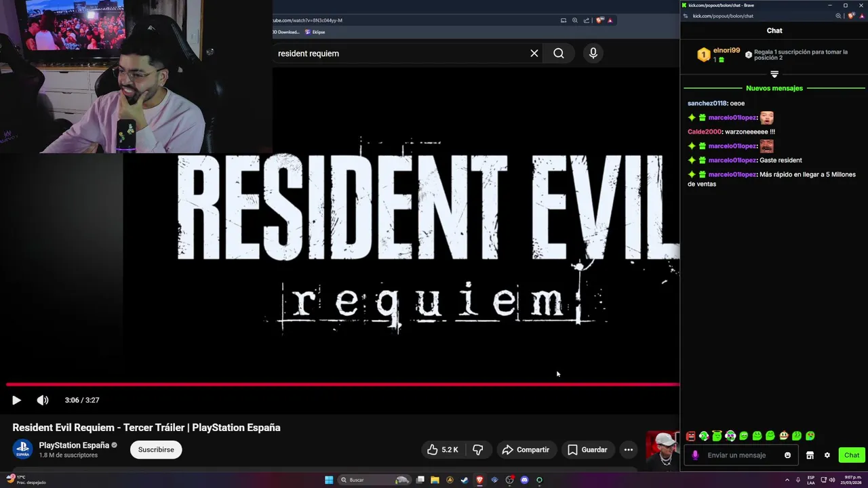Image resolution: width=868 pixels, height=488 pixels.
Task: Open site settings icon in Kick window
Action: [686, 16]
